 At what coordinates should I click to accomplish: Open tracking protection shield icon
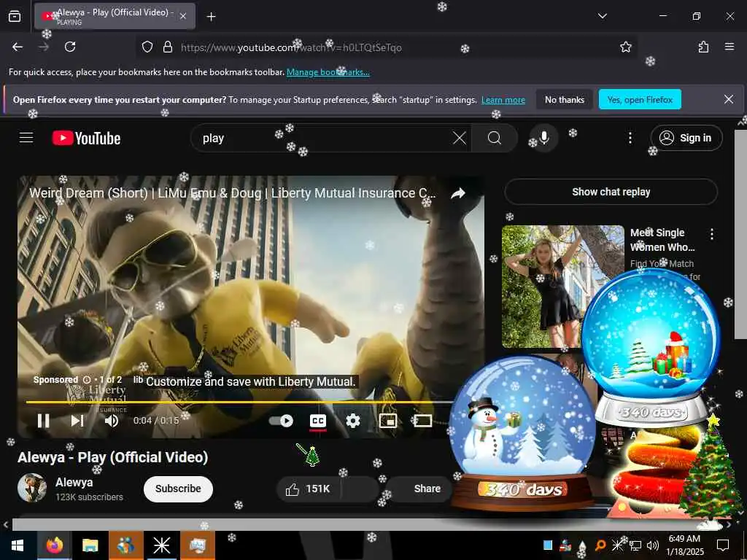[147, 47]
